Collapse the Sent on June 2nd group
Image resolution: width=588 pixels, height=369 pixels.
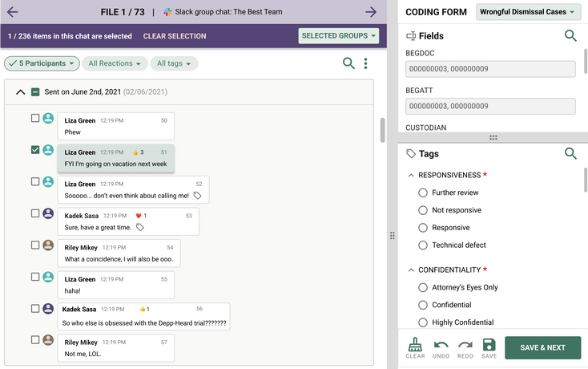click(21, 92)
